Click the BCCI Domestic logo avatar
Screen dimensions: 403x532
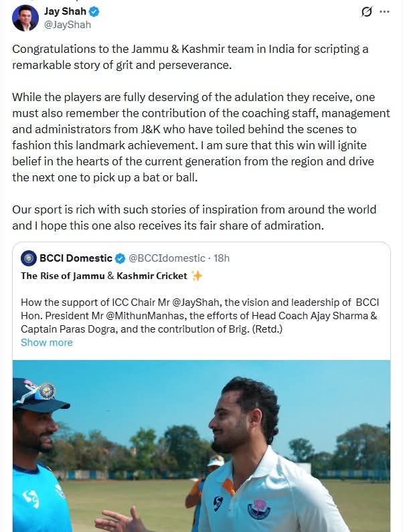(29, 258)
